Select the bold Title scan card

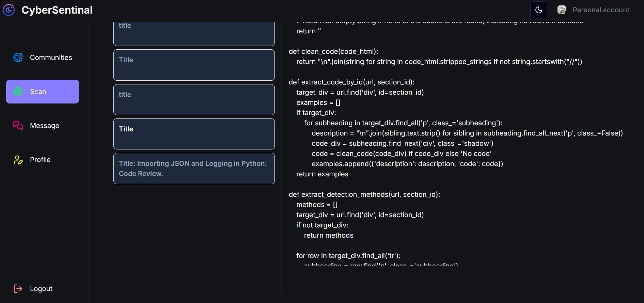194,134
